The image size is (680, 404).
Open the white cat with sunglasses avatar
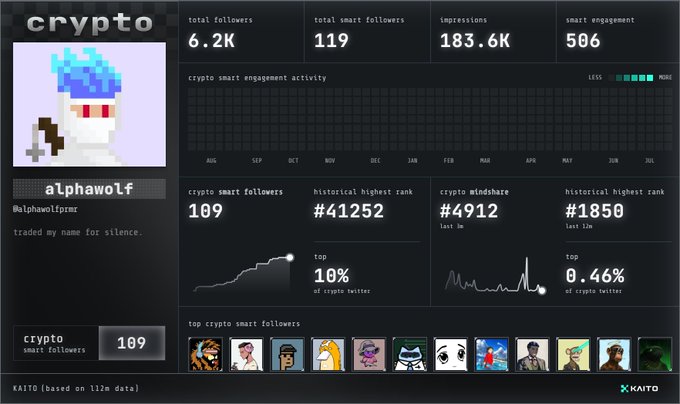pyautogui.click(x=410, y=354)
